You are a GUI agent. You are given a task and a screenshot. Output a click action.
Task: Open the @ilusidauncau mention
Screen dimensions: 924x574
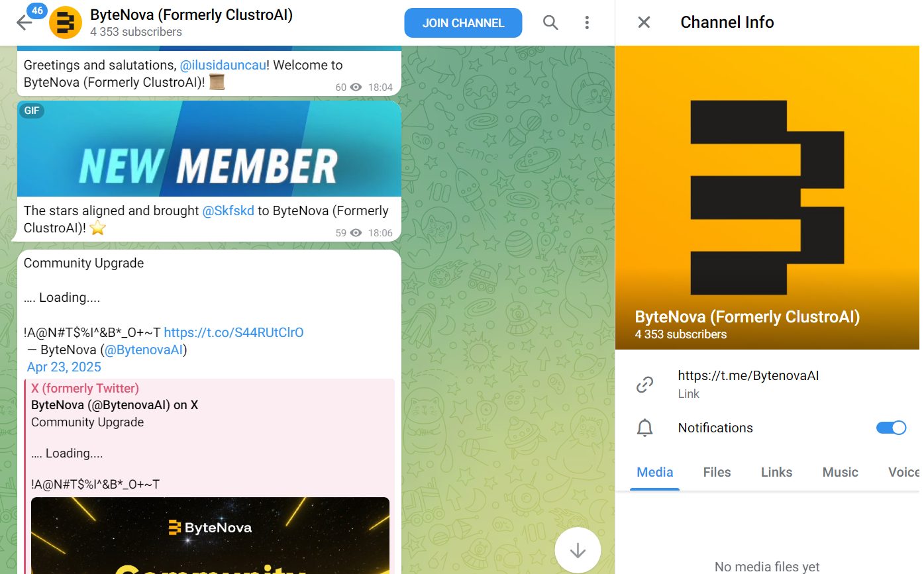click(223, 65)
